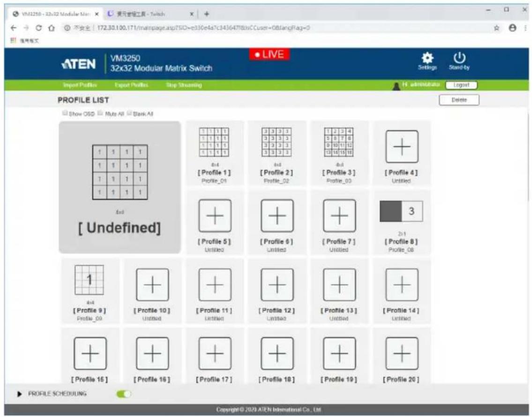The height and width of the screenshot is (417, 532).
Task: Add a layout to Profile 10
Action: (x=152, y=285)
